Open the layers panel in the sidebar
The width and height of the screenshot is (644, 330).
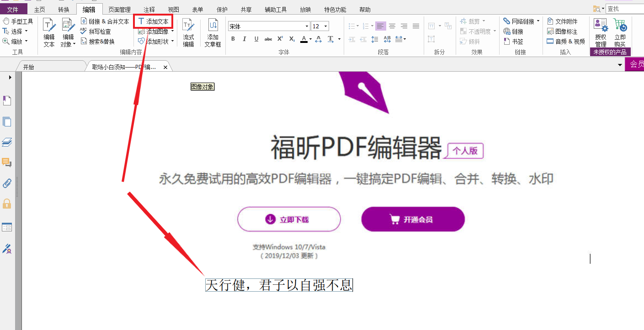coord(7,142)
